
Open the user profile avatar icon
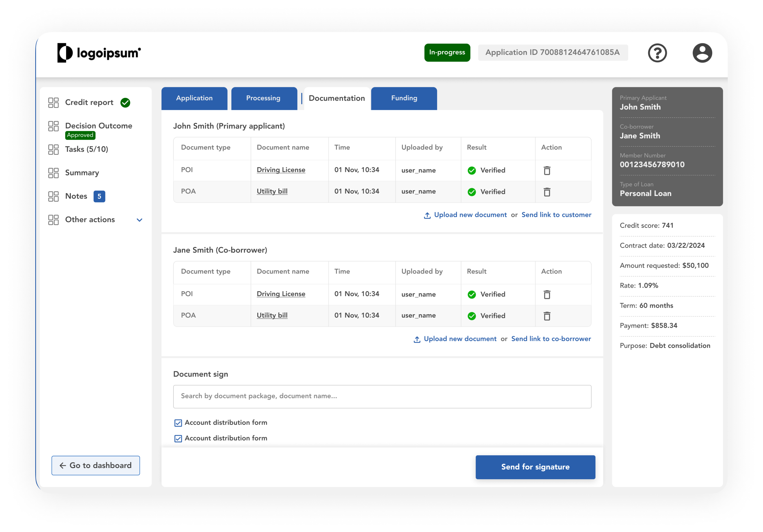(x=702, y=53)
